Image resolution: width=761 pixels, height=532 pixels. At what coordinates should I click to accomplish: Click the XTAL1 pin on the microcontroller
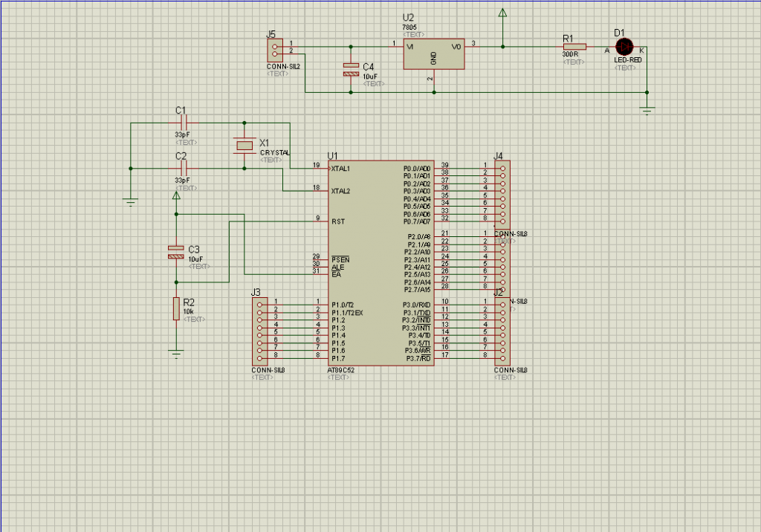pos(340,169)
